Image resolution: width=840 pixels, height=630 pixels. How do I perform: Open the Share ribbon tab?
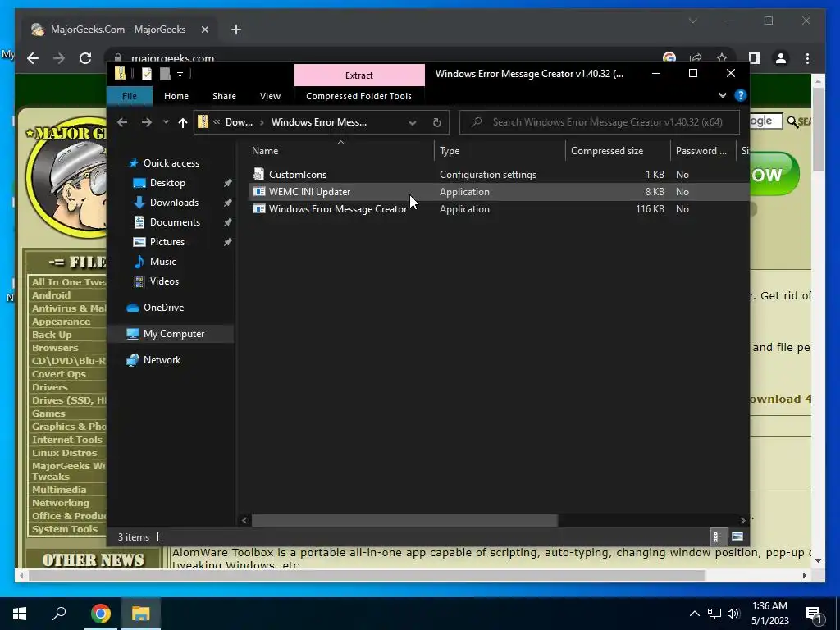[x=224, y=96]
